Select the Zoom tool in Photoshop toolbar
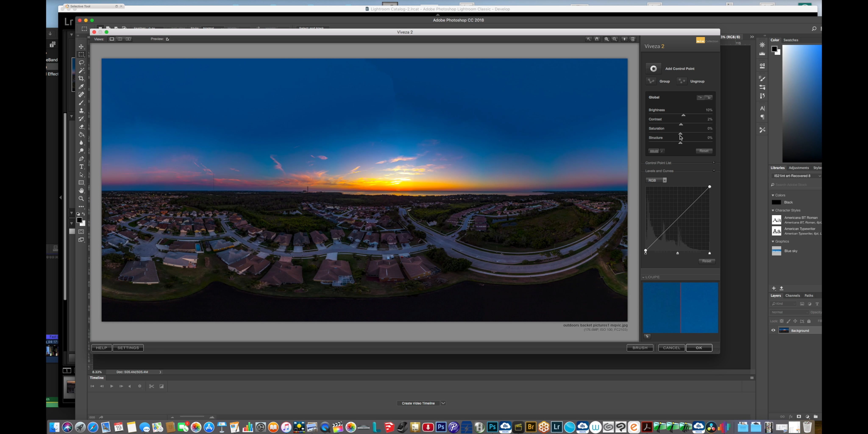 tap(81, 199)
